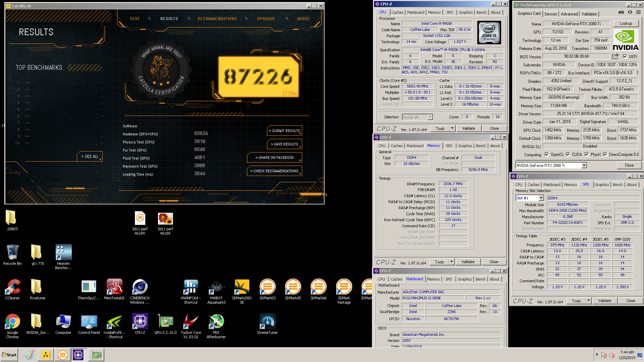Open the UPGRADE tab in Catzilla
Viewport: 644px width, 362px height.
pyautogui.click(x=266, y=19)
